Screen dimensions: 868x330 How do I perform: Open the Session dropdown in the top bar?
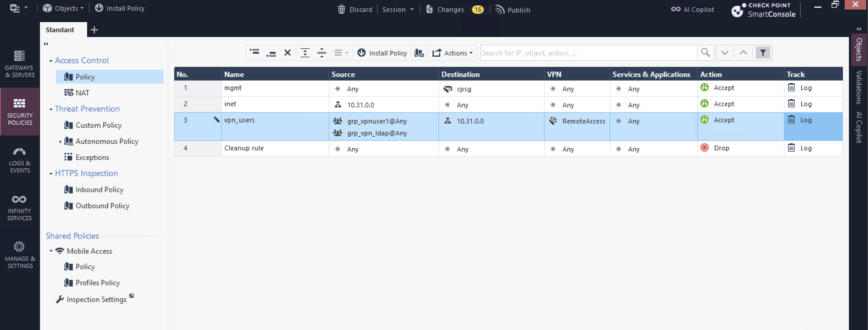click(x=398, y=10)
